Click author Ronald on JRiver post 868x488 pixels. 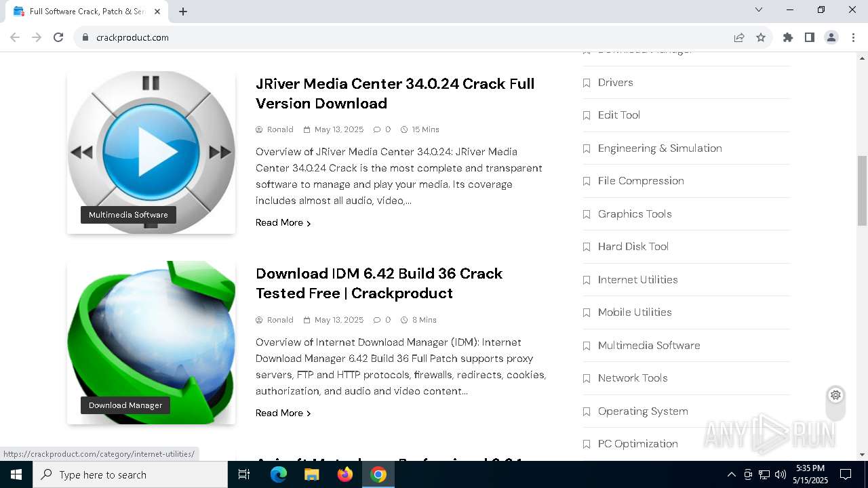pyautogui.click(x=280, y=129)
